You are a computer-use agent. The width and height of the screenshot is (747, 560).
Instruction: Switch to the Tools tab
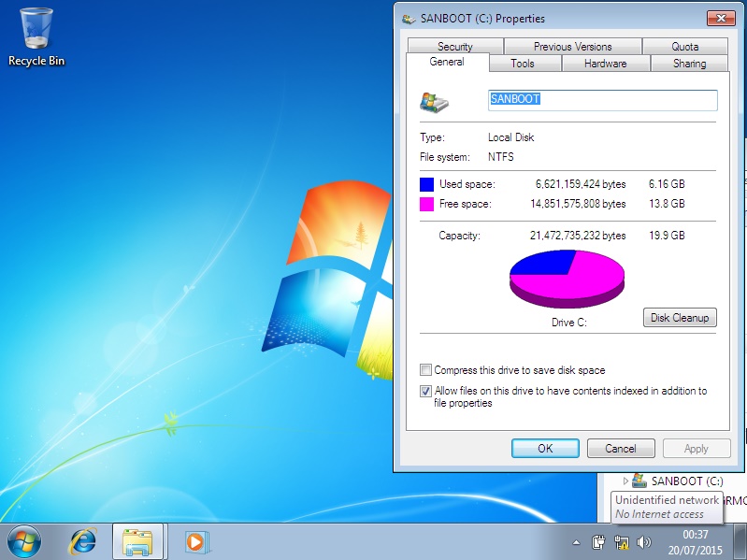[523, 64]
